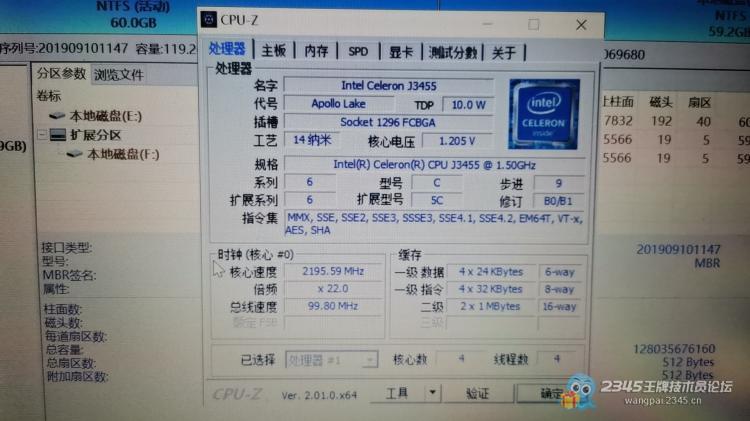Click the instruction set list text
750x421 pixels.
434,224
